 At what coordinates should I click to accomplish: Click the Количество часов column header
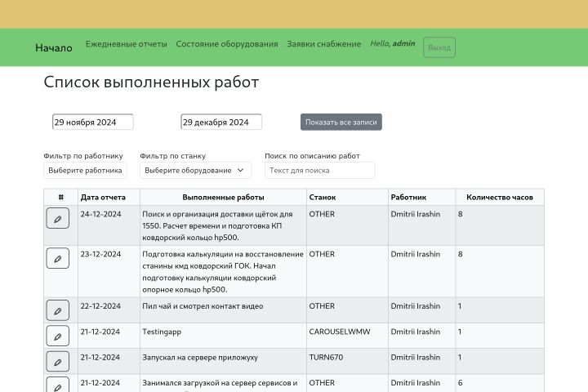pyautogui.click(x=500, y=198)
